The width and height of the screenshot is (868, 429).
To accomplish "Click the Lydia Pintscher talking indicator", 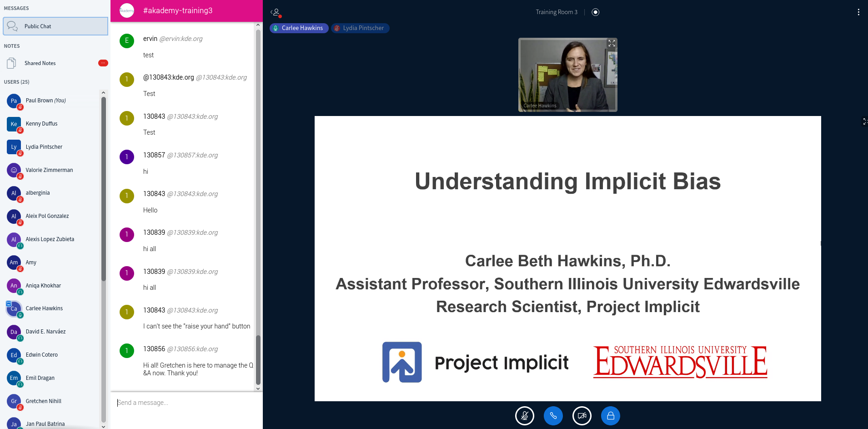I will pos(360,28).
